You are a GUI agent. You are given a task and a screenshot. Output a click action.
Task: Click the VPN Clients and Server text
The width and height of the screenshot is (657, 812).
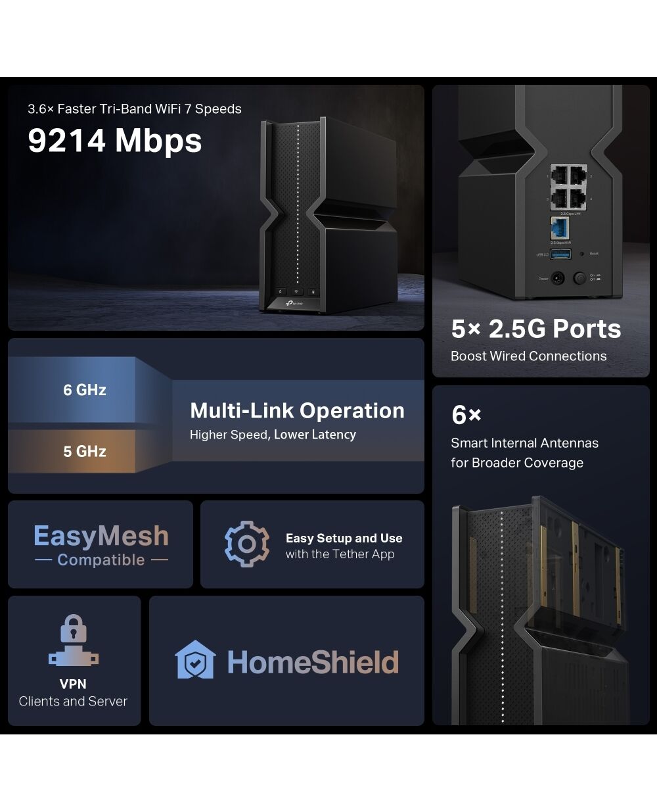click(x=73, y=693)
